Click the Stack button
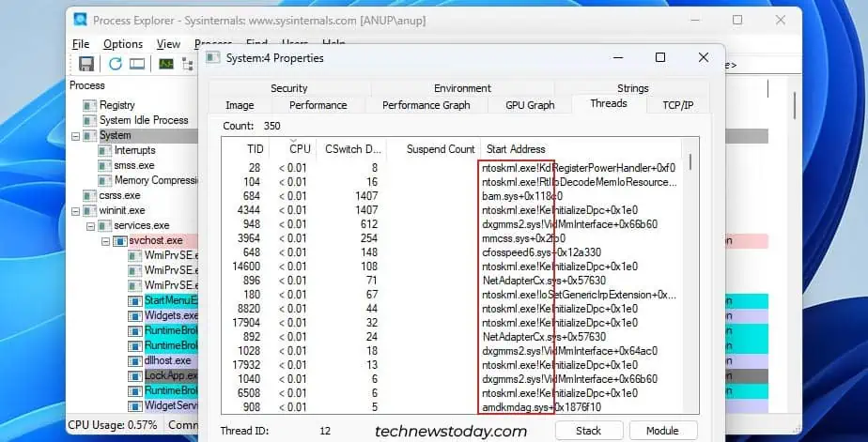Viewport: 868px width, 442px height. [x=588, y=431]
